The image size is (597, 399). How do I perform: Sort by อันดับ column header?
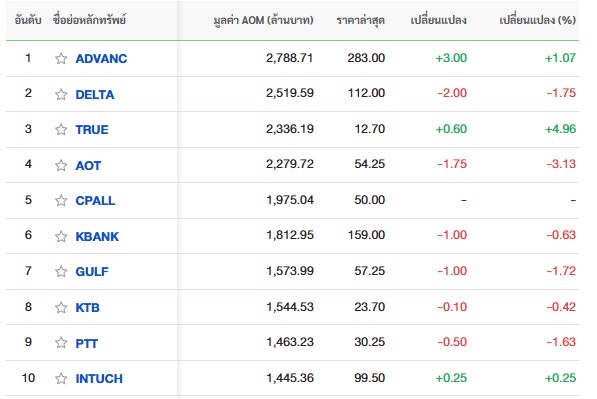point(28,20)
